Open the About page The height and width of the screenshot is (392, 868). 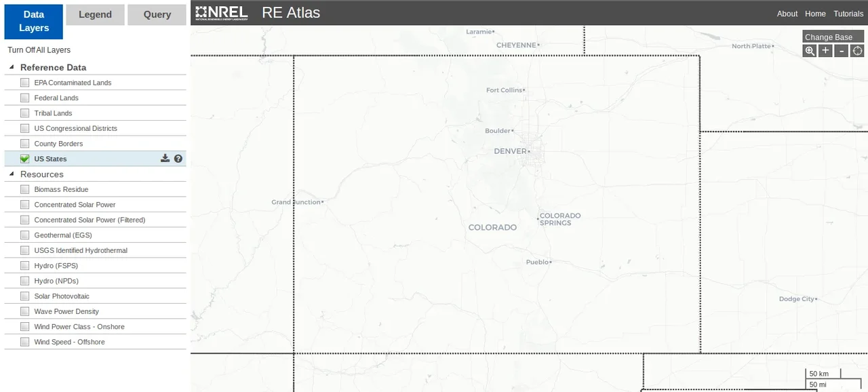click(x=787, y=14)
